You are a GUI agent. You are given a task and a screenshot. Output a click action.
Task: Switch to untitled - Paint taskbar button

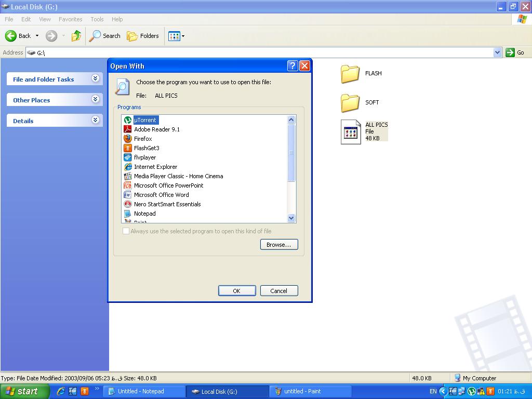310,391
